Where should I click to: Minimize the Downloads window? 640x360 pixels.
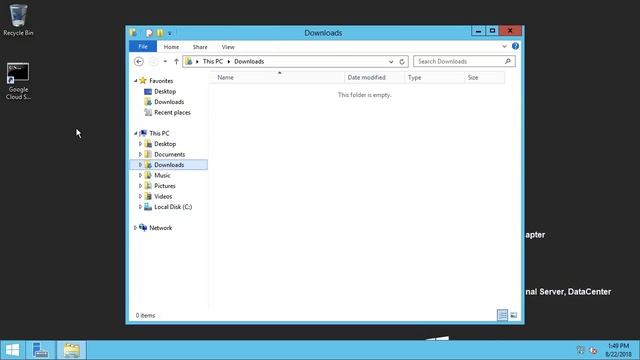(478, 31)
